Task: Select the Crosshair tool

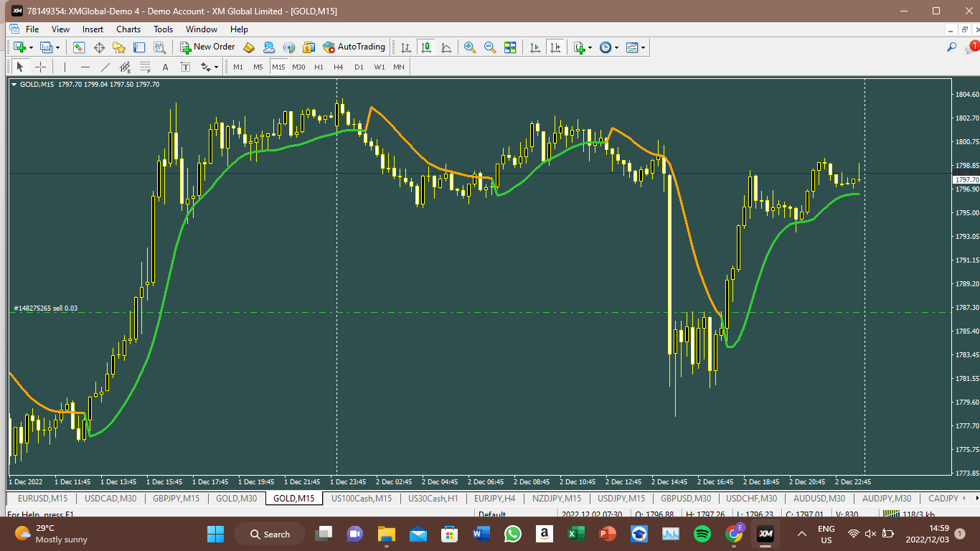Action: coord(41,67)
